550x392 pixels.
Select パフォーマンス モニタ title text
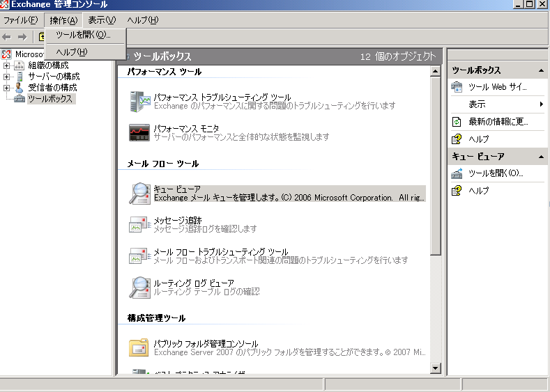click(x=186, y=128)
